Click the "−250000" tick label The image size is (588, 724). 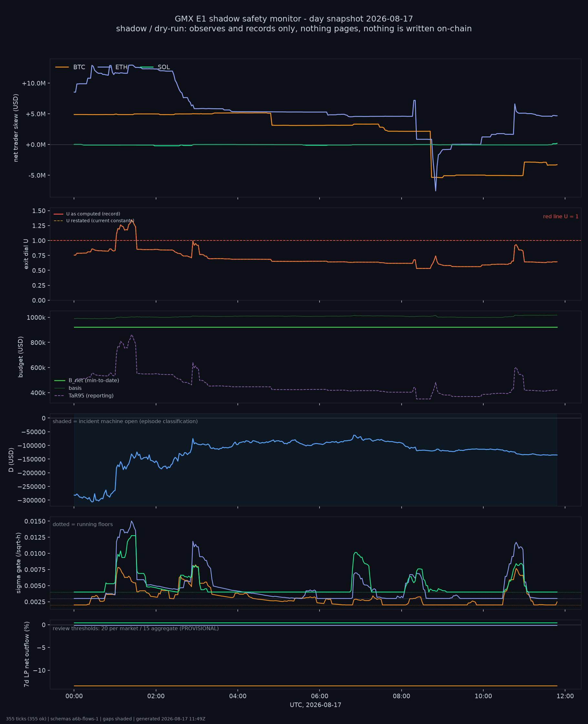pos(32,486)
